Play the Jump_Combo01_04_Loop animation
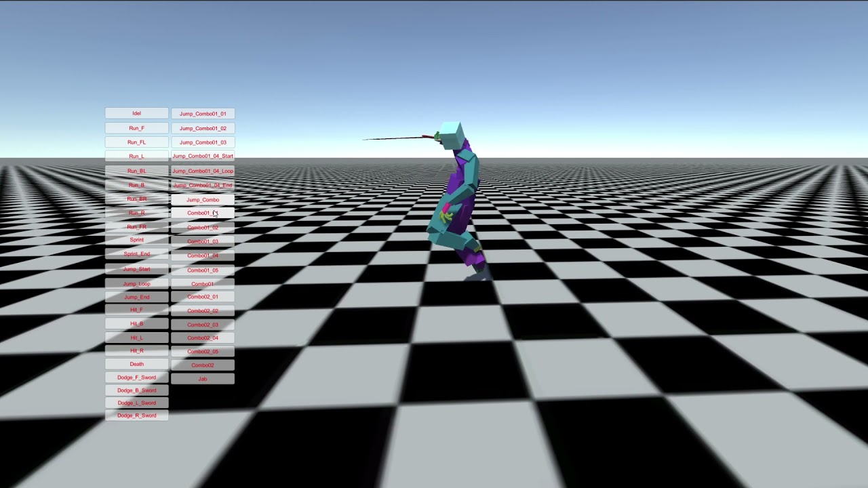Image resolution: width=868 pixels, height=488 pixels. [203, 171]
